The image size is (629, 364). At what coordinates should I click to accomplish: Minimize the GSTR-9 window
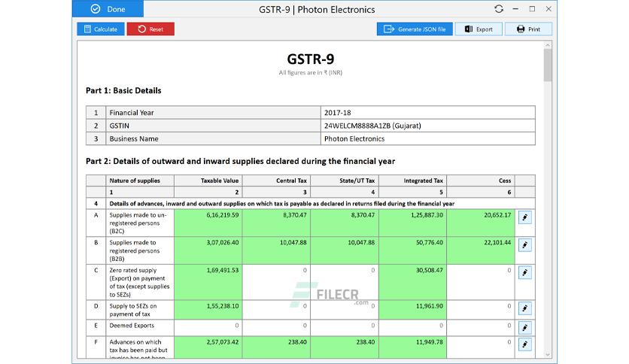tap(515, 9)
